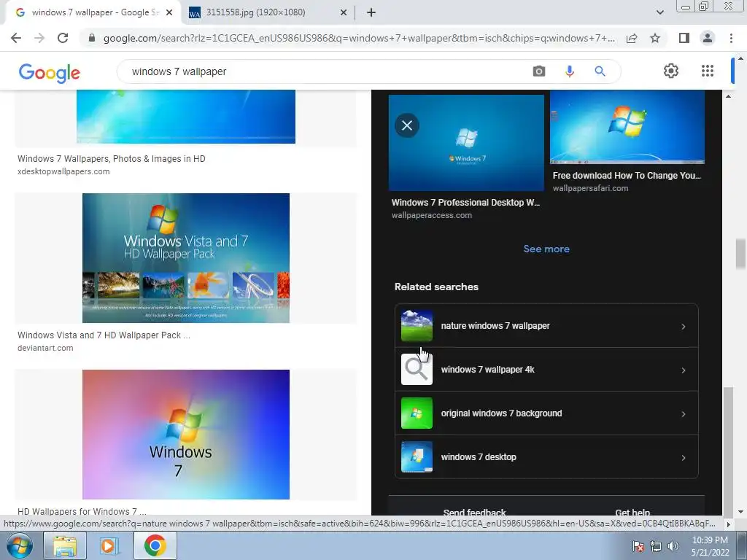Open the Chrome profile avatar
747x560 pixels.
(708, 38)
